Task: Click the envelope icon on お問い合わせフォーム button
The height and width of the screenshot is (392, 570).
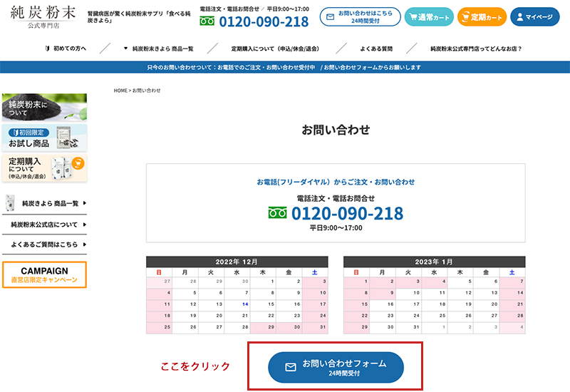Action: 290,367
